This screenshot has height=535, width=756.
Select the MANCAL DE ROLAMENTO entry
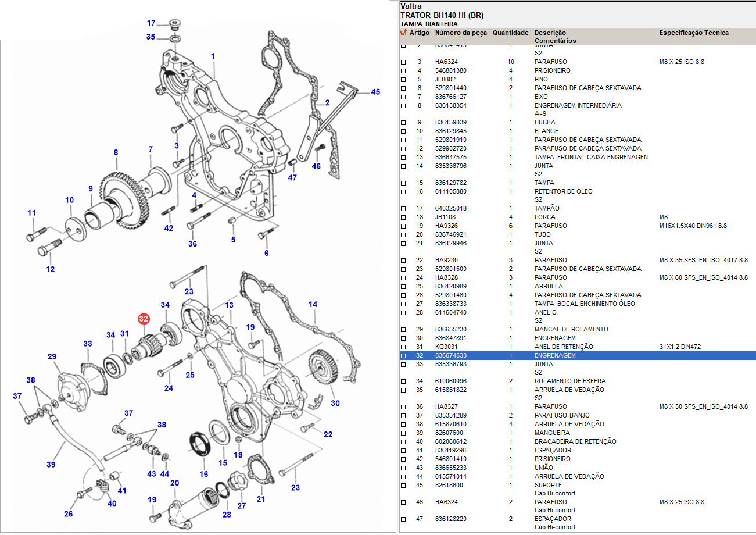tap(571, 329)
